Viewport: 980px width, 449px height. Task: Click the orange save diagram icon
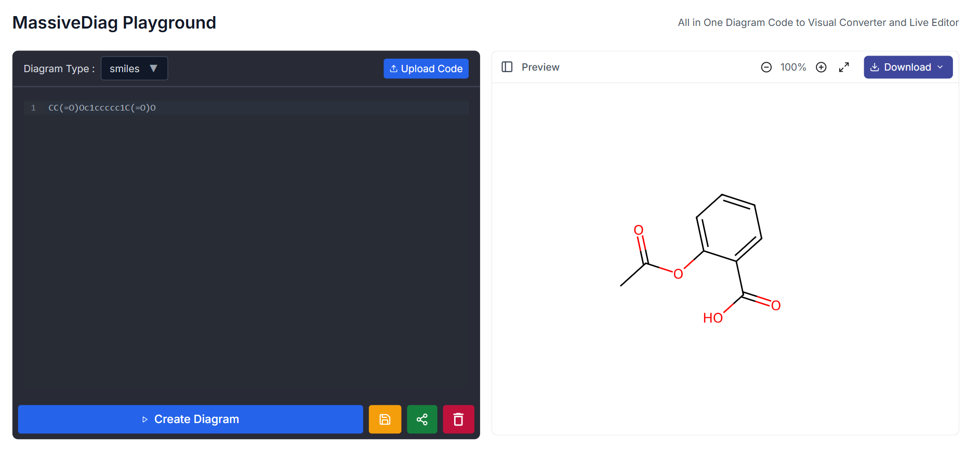385,419
